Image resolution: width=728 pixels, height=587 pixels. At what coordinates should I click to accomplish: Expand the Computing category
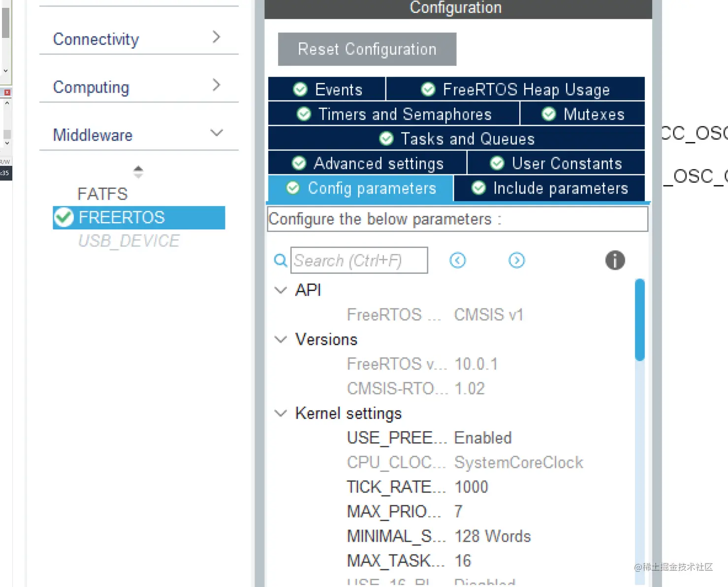[x=138, y=87]
